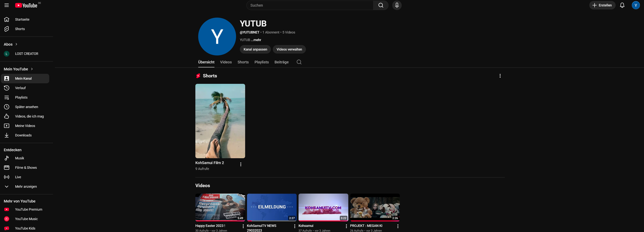Image resolution: width=644 pixels, height=232 pixels.
Task: Explore the Musik category
Action: pos(25,158)
